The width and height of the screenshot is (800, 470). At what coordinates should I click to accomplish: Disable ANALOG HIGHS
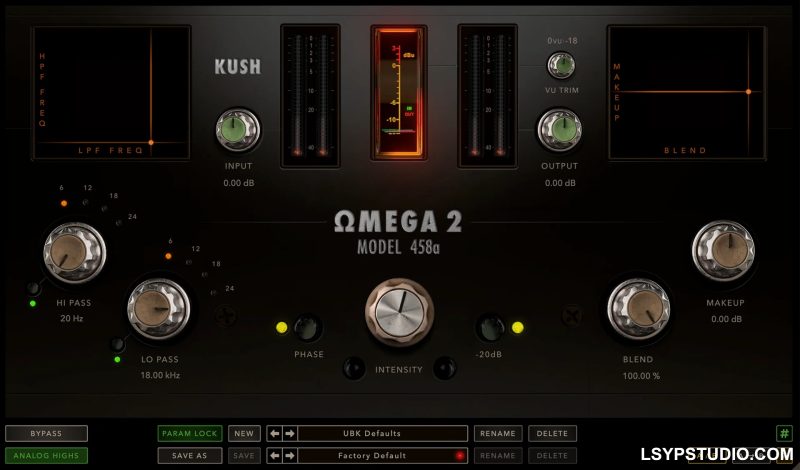[x=46, y=455]
